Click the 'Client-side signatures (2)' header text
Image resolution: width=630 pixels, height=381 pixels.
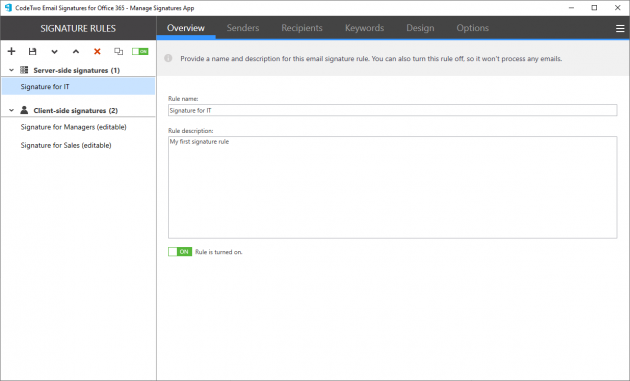coord(76,111)
